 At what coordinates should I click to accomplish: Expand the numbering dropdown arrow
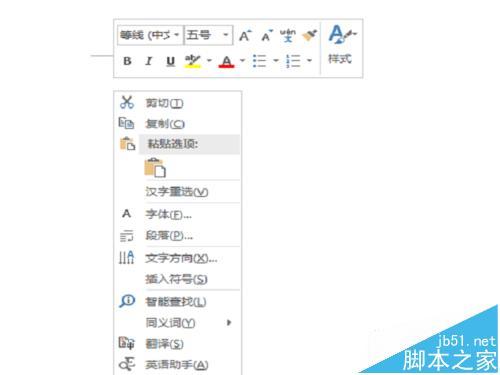(x=310, y=61)
